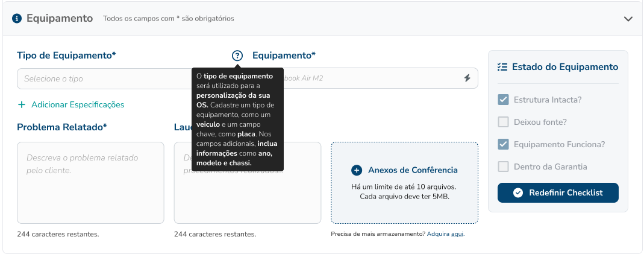Click the Anexos de Conferência upload area
This screenshot has width=644, height=257.
click(x=404, y=199)
